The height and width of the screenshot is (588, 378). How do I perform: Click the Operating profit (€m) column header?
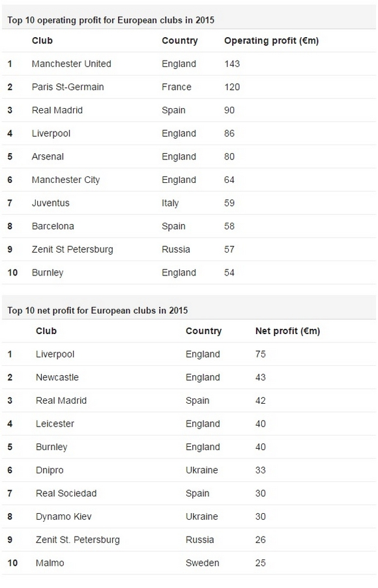click(x=271, y=40)
